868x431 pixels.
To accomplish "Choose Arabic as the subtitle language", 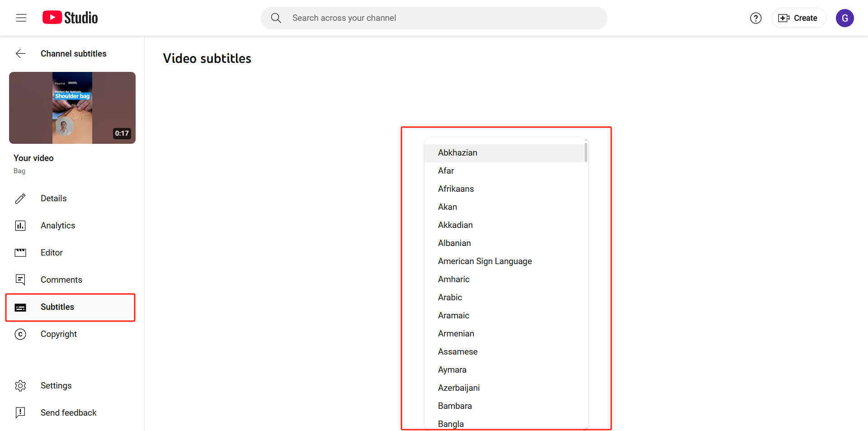I will pos(450,297).
